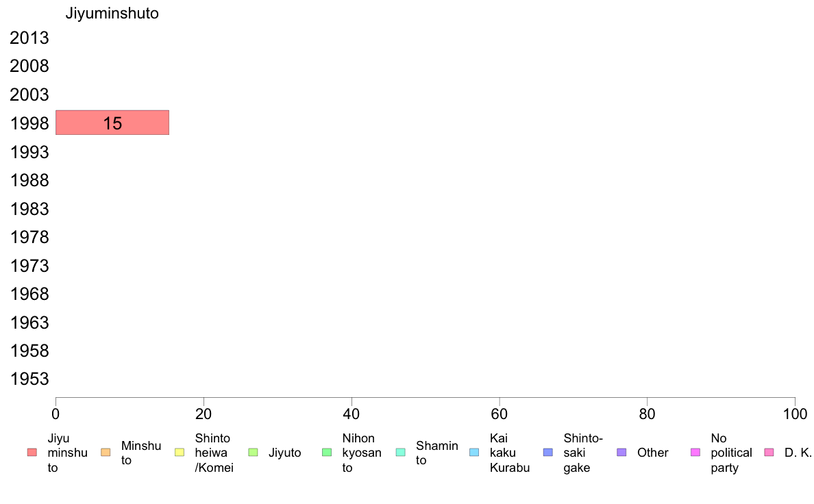Click the Jiyuto legend text label
The image size is (814, 504).
coord(284,453)
